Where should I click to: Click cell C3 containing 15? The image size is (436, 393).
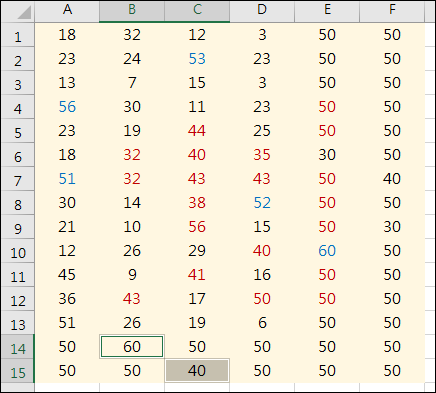coord(197,83)
